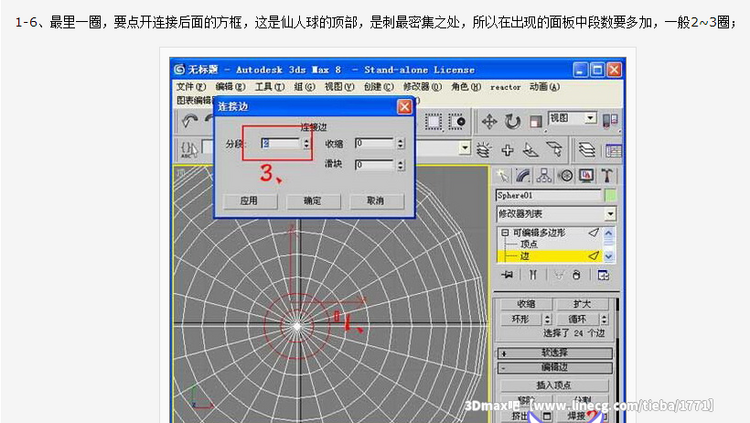Toggle Show End Result icon

(533, 275)
